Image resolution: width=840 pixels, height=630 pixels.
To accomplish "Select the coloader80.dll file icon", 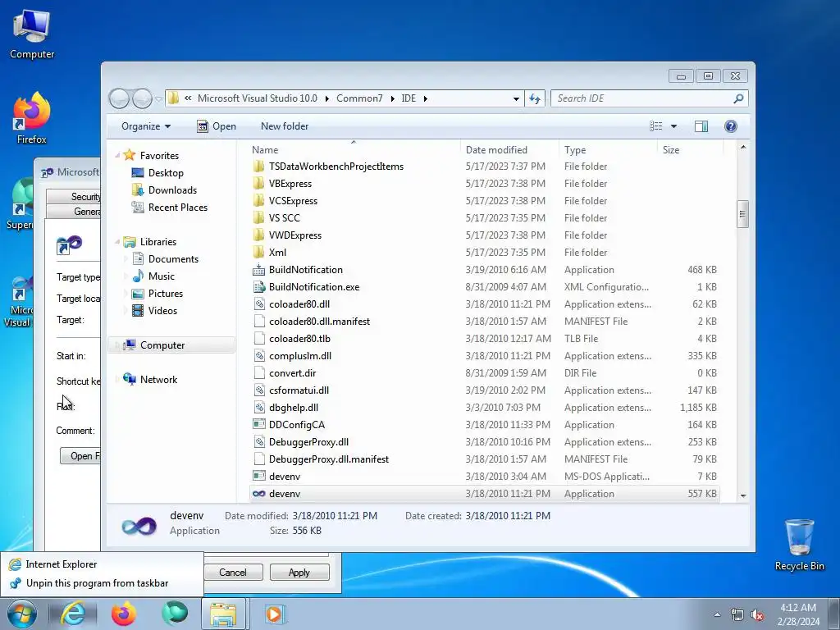I will (258, 304).
